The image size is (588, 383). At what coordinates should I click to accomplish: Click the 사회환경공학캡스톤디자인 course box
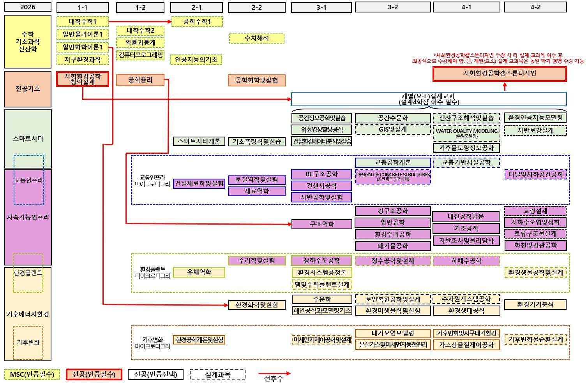pos(500,74)
